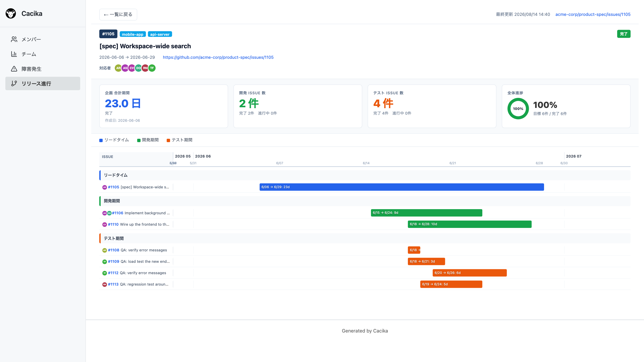
Task: Open issue #1106 Implement background
Action: [117, 213]
